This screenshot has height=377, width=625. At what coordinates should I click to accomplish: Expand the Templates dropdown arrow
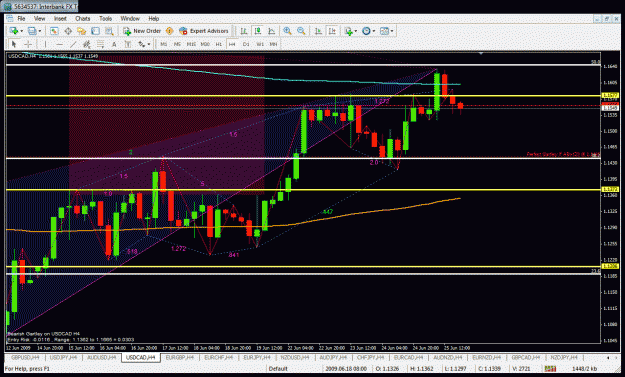pyautogui.click(x=392, y=31)
